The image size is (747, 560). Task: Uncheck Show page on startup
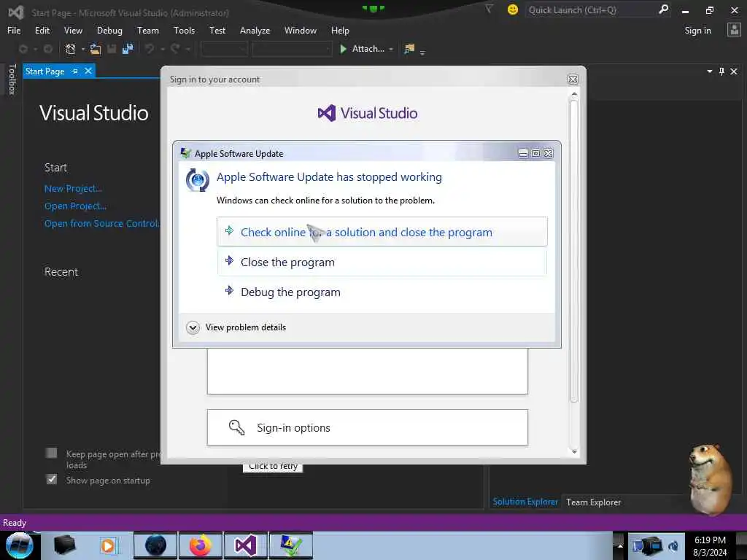(x=52, y=479)
